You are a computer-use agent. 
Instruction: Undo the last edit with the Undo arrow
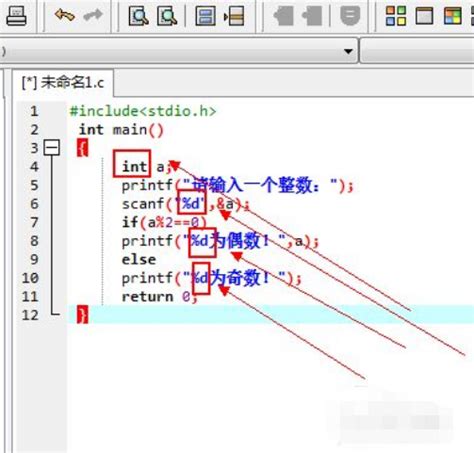coord(64,15)
